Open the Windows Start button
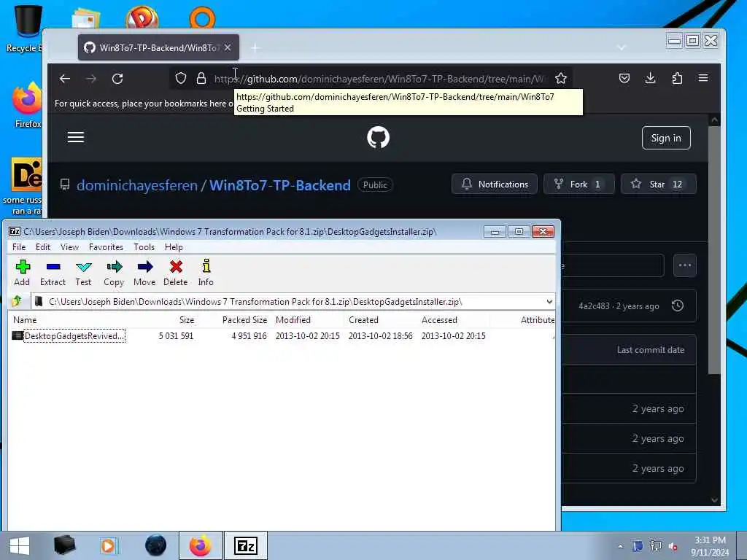747x560 pixels. [20, 545]
